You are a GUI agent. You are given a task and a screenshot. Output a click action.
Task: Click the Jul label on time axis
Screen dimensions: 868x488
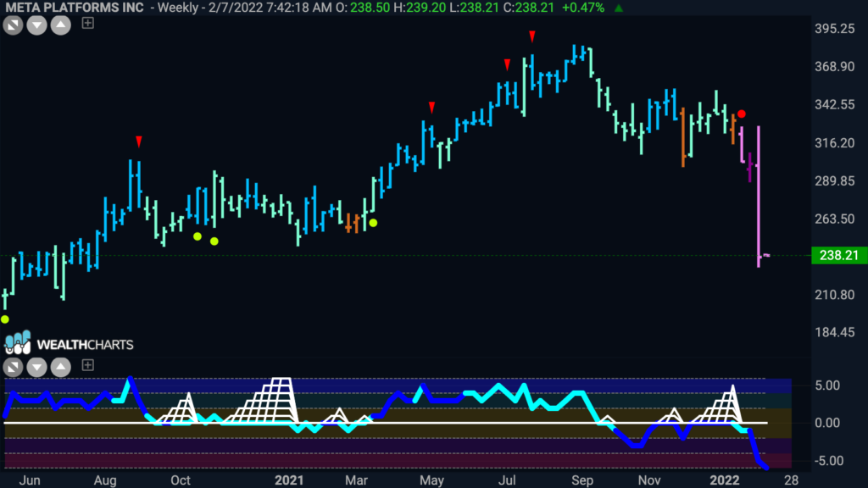point(507,480)
